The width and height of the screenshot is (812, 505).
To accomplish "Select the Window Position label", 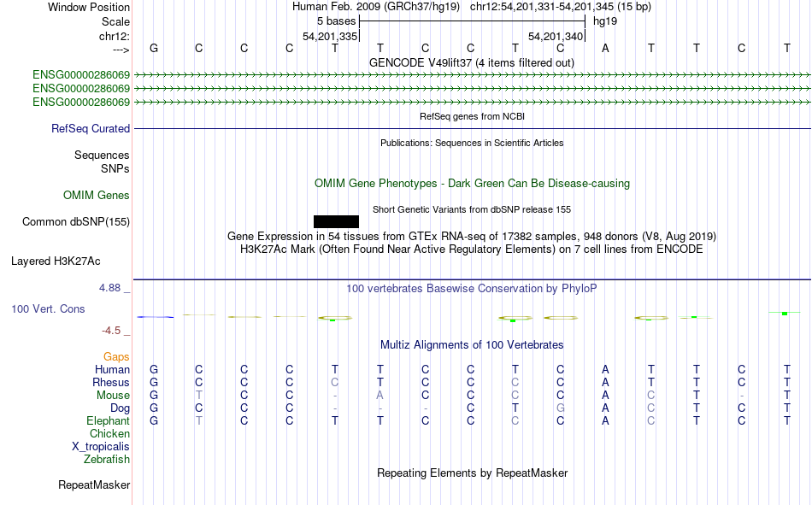I will tap(89, 7).
